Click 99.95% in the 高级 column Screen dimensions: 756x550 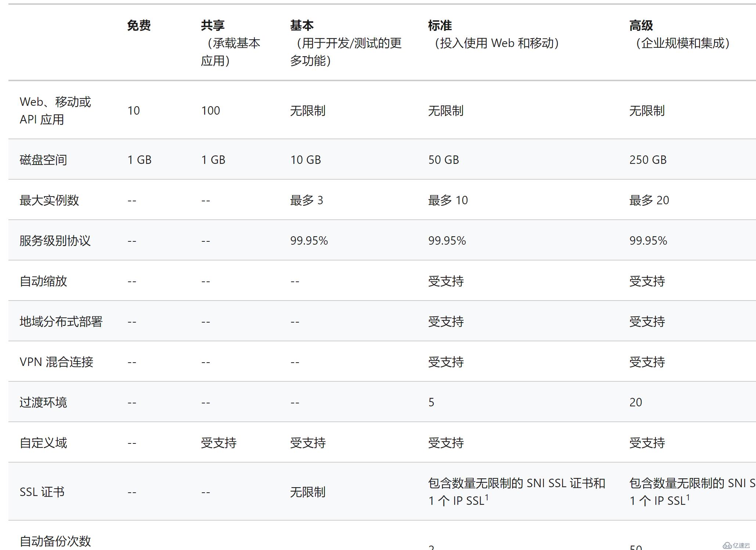pyautogui.click(x=648, y=241)
